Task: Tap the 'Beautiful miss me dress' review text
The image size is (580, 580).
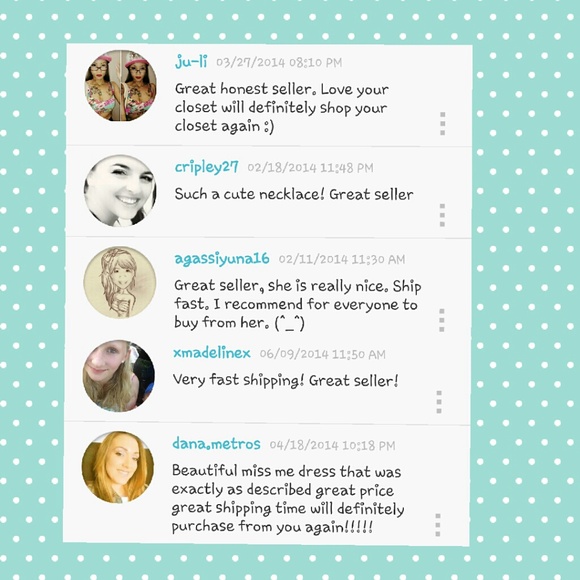Action: [x=288, y=499]
